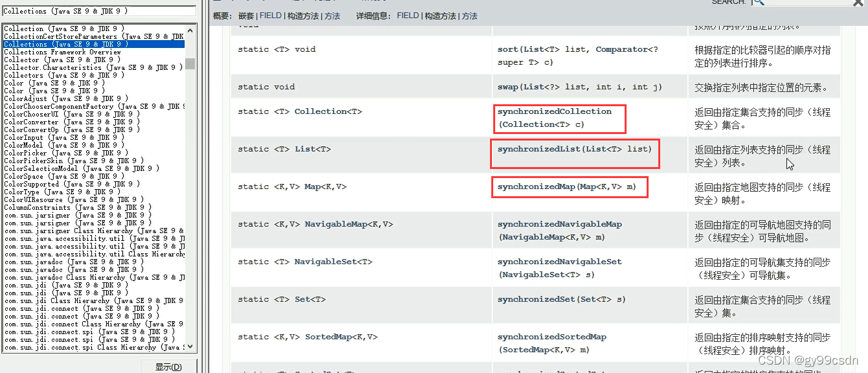Open 概要 FIELD link
868x373 pixels.
pyautogui.click(x=271, y=16)
